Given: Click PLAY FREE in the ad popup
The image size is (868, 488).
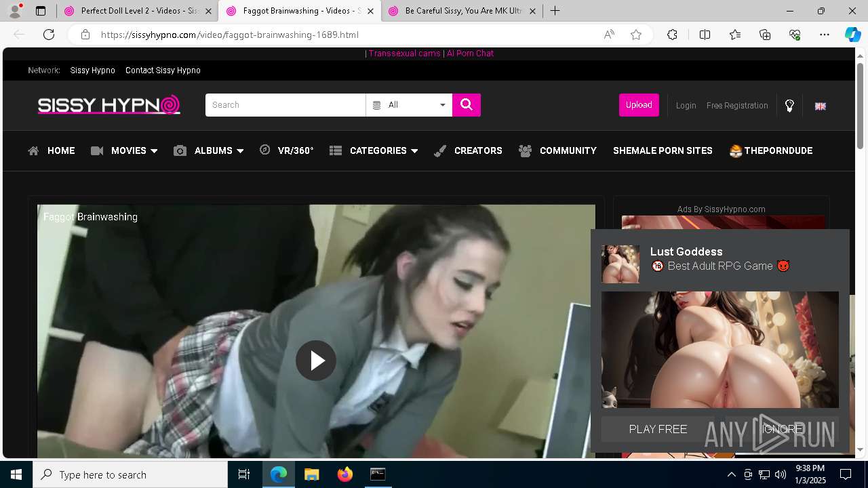Looking at the screenshot, I should (x=658, y=429).
